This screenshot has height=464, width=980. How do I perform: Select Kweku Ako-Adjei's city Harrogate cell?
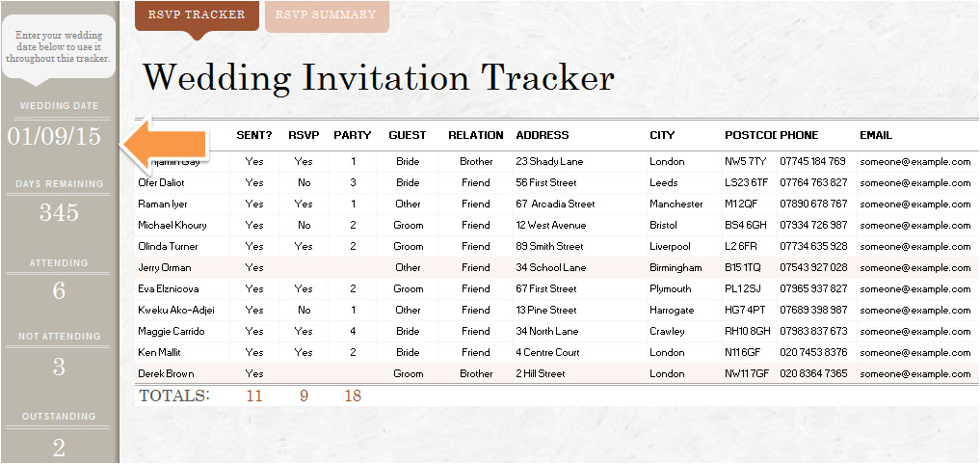tap(672, 311)
